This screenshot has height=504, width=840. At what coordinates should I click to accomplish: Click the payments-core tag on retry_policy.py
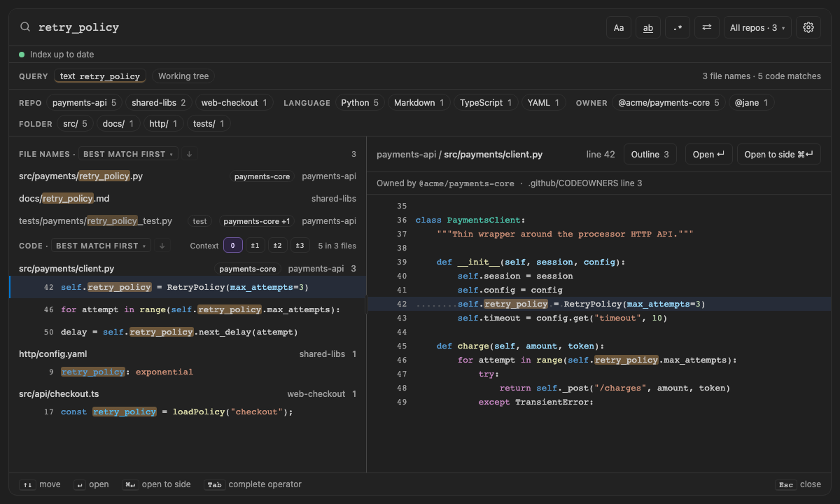(262, 176)
